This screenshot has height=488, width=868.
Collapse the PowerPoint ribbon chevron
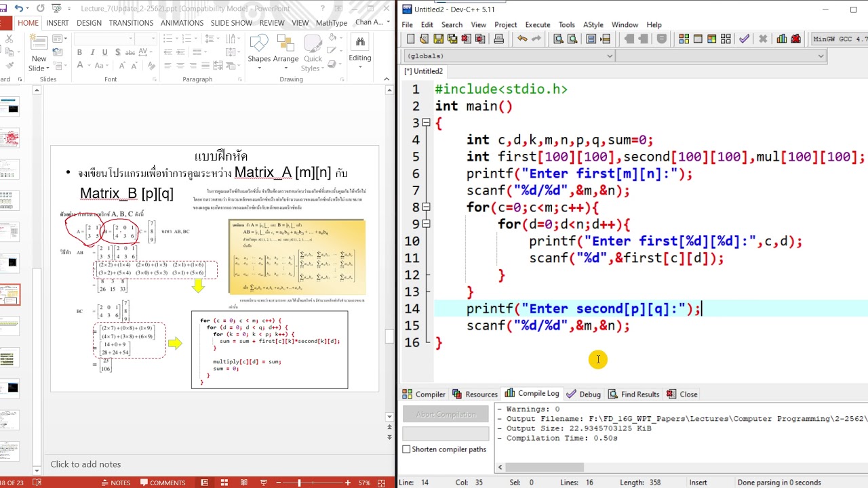387,79
